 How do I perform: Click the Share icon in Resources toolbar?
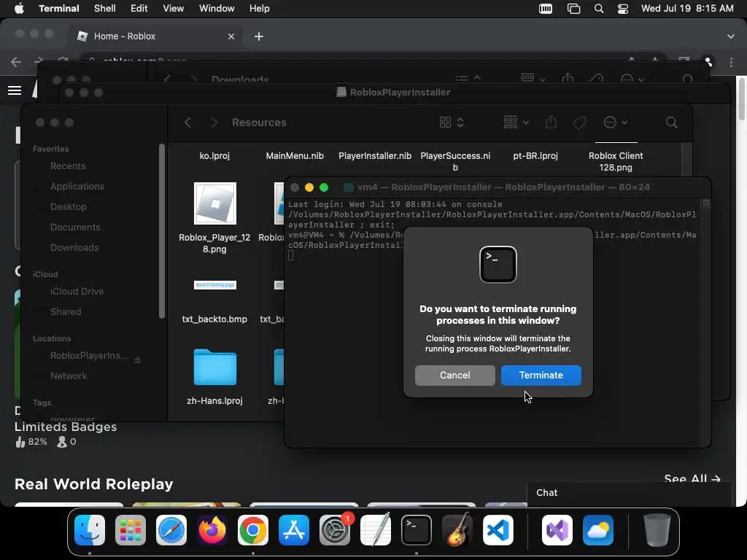[551, 122]
